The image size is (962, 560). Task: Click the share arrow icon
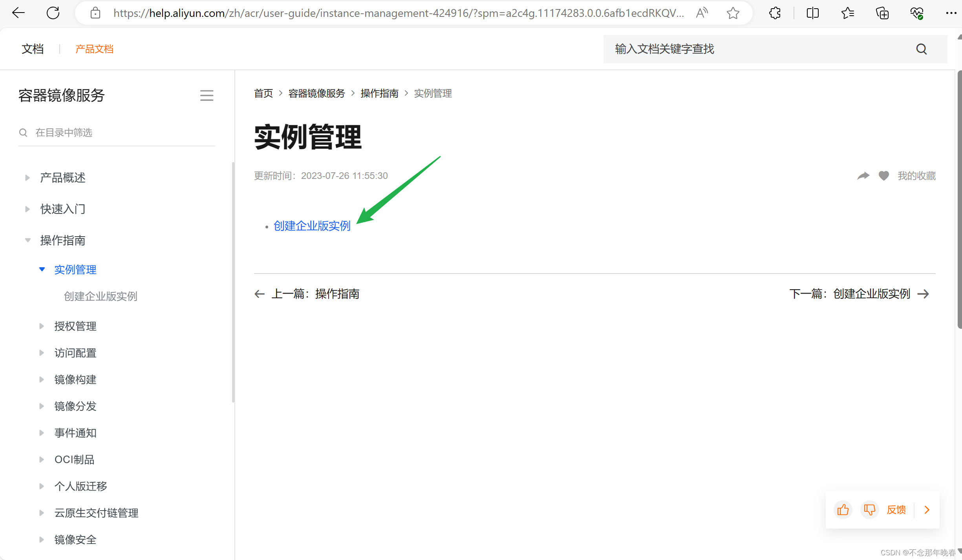863,176
